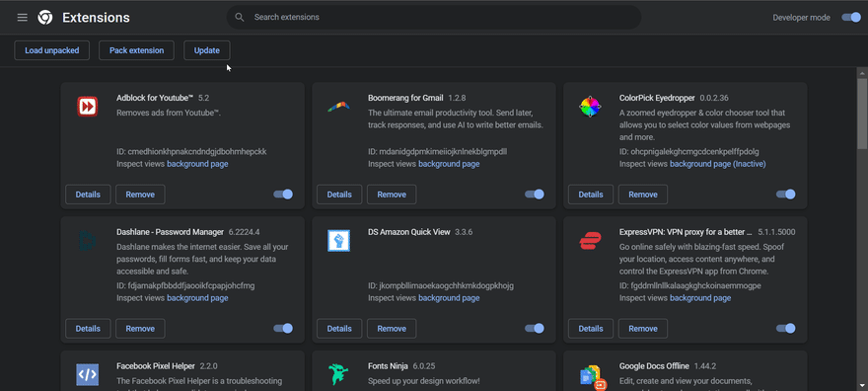Image resolution: width=868 pixels, height=391 pixels.
Task: Remove DS Amazon Quick View extension
Action: tap(392, 329)
